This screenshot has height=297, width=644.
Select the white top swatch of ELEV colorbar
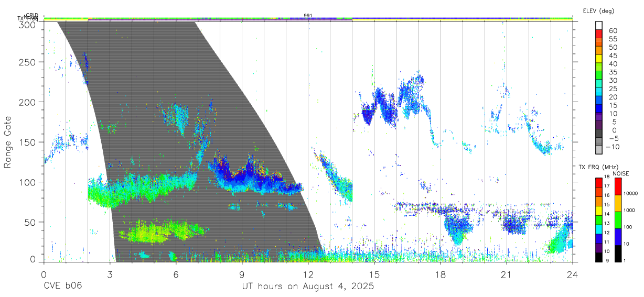599,25
